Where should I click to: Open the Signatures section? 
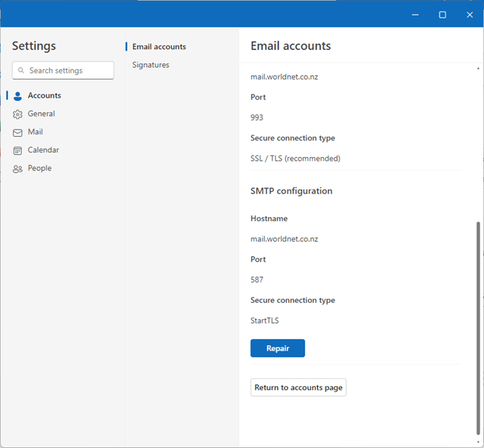[150, 65]
